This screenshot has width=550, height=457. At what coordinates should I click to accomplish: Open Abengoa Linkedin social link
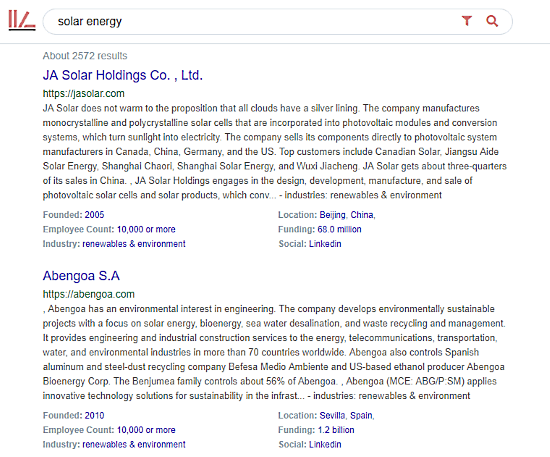[x=325, y=444]
